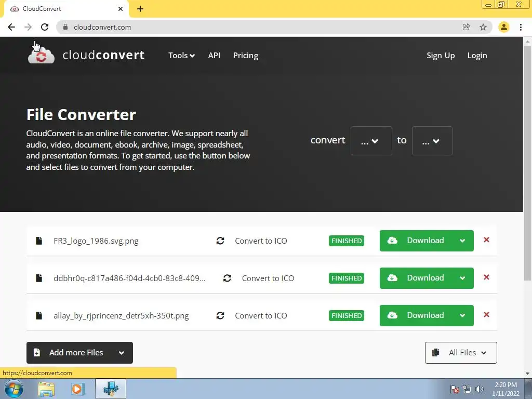This screenshot has height=399, width=532.
Task: Click the cloudconvert wordmark text
Action: click(x=103, y=55)
